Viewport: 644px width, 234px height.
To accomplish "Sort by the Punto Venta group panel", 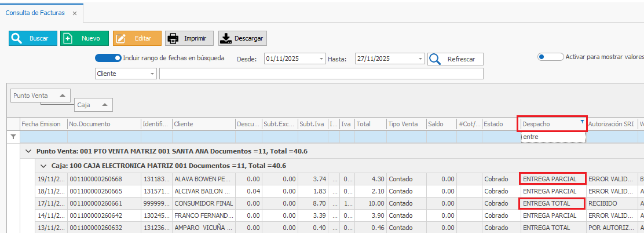I will (41, 96).
